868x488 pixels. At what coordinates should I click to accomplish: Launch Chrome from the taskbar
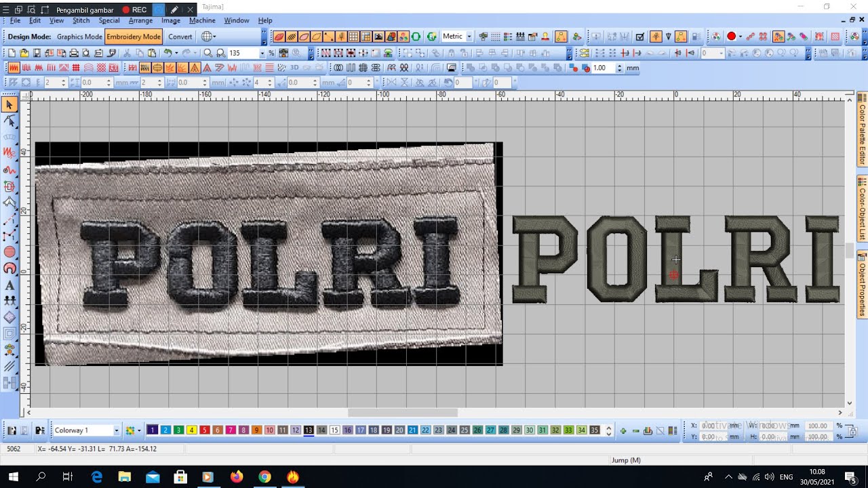(264, 477)
